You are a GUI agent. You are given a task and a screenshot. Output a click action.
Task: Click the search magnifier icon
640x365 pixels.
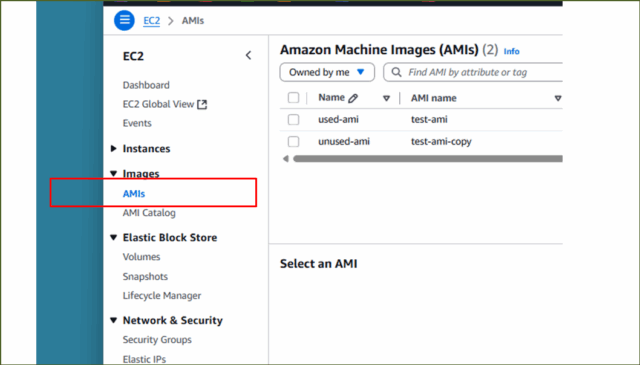tap(396, 72)
